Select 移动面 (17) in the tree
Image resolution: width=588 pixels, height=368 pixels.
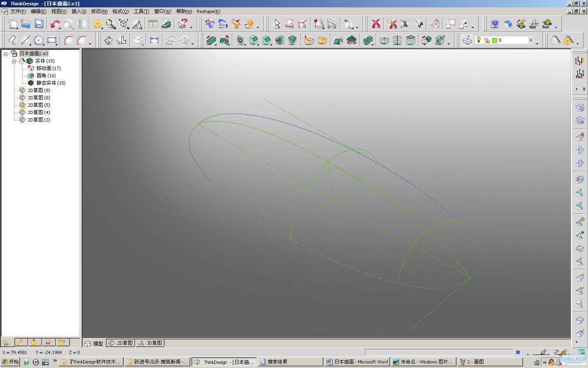[48, 68]
